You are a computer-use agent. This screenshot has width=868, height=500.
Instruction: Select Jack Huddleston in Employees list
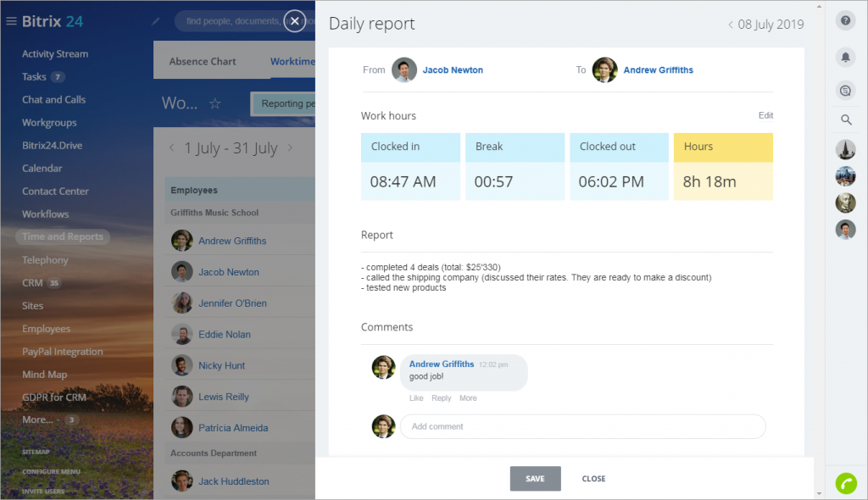tap(234, 481)
